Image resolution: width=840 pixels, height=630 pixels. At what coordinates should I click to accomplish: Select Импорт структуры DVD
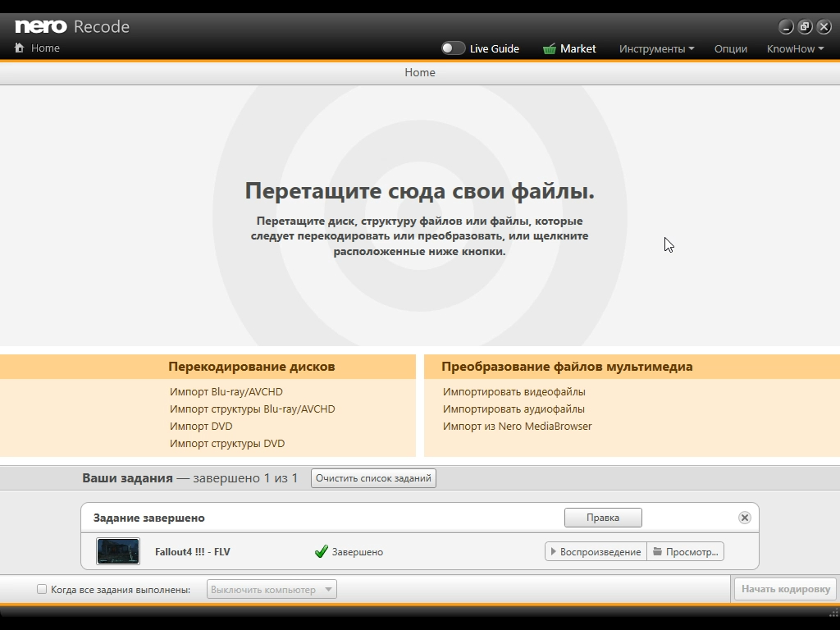coord(227,443)
